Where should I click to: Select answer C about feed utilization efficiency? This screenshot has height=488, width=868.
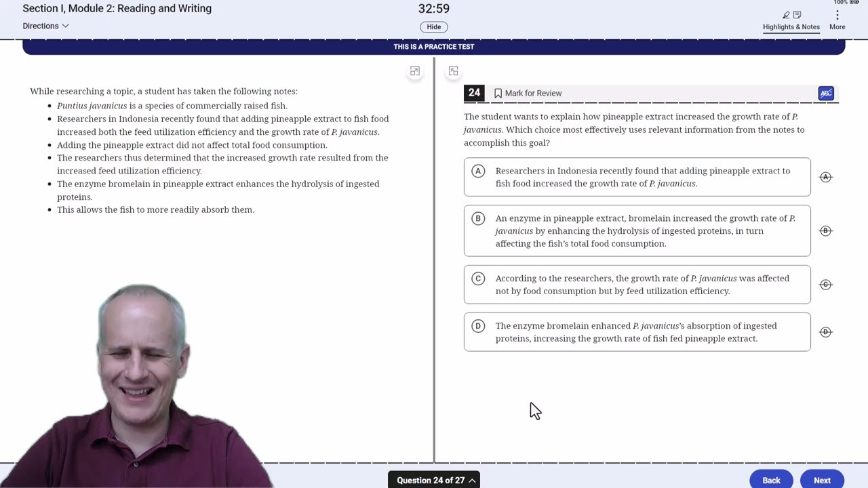point(637,285)
